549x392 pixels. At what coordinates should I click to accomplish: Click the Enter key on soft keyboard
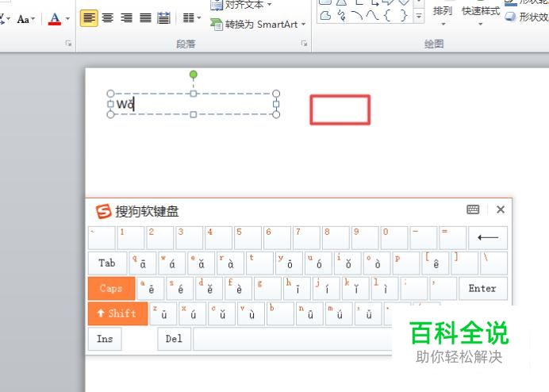(483, 288)
